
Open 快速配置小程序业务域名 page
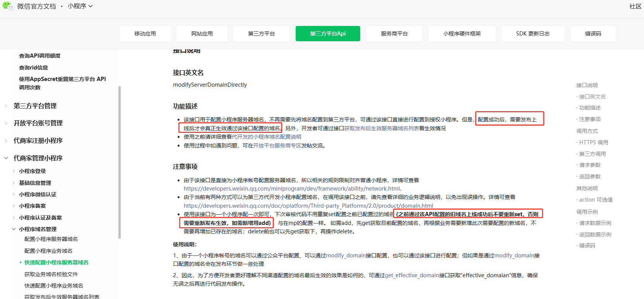tap(54, 286)
